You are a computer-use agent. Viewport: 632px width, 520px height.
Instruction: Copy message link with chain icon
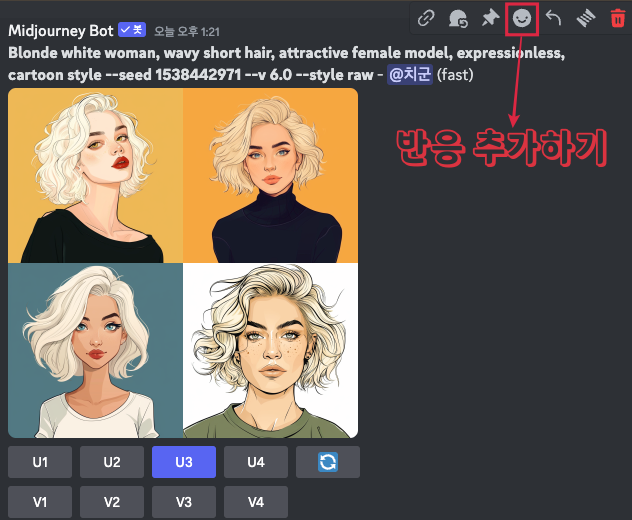tap(426, 18)
